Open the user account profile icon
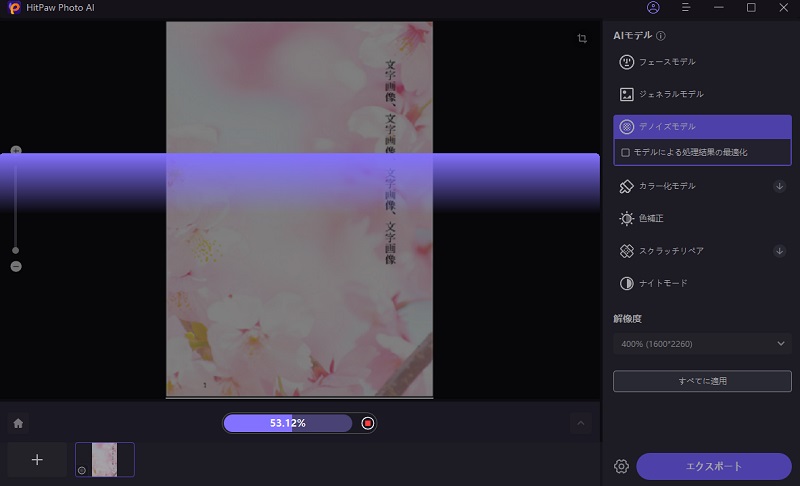800x486 pixels. 653,8
